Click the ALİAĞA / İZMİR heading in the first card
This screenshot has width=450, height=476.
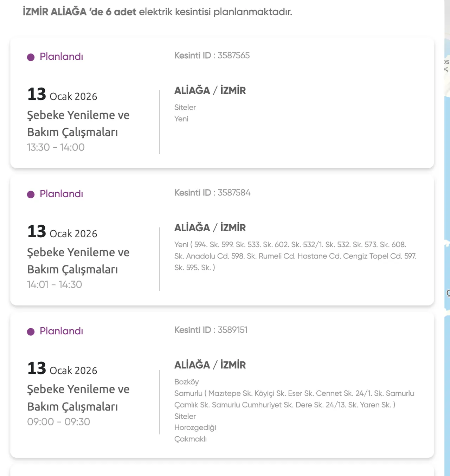(210, 91)
